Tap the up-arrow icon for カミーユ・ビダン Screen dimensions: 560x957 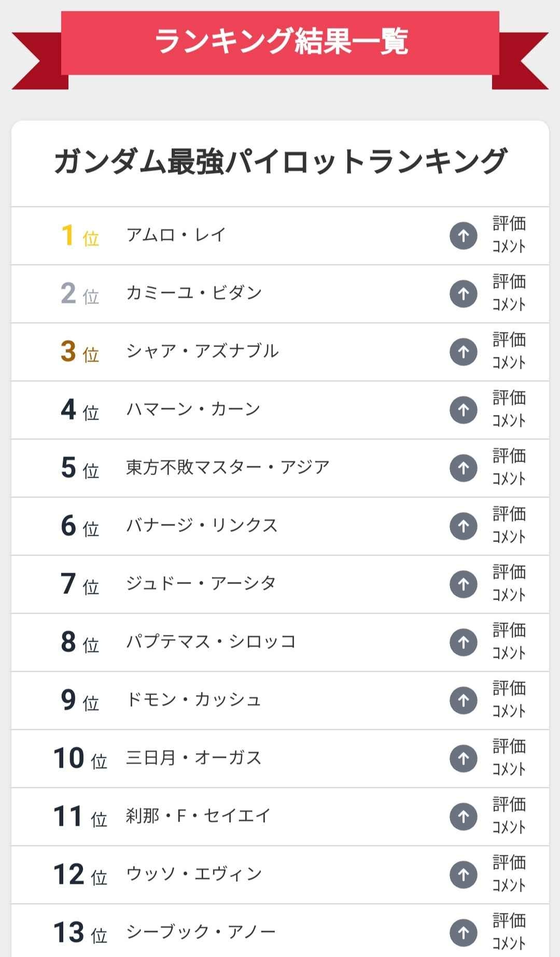(463, 294)
